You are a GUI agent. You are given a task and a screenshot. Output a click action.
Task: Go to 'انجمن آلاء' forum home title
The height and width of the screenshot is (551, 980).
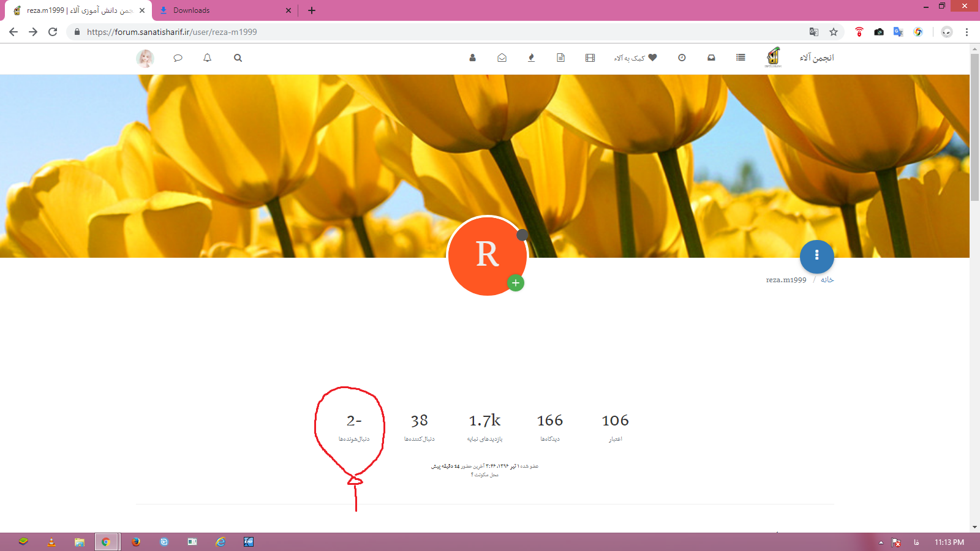(816, 58)
